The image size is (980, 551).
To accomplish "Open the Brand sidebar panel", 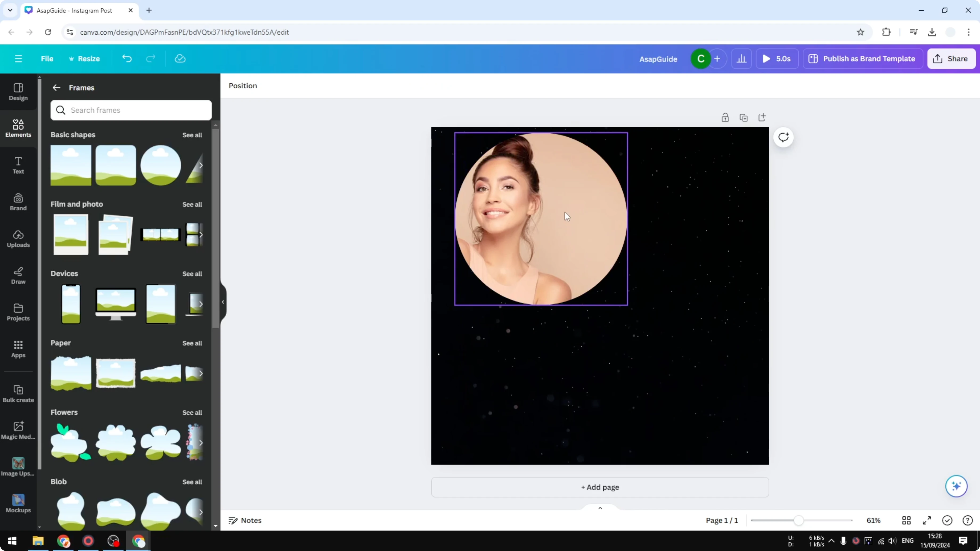I will (18, 202).
